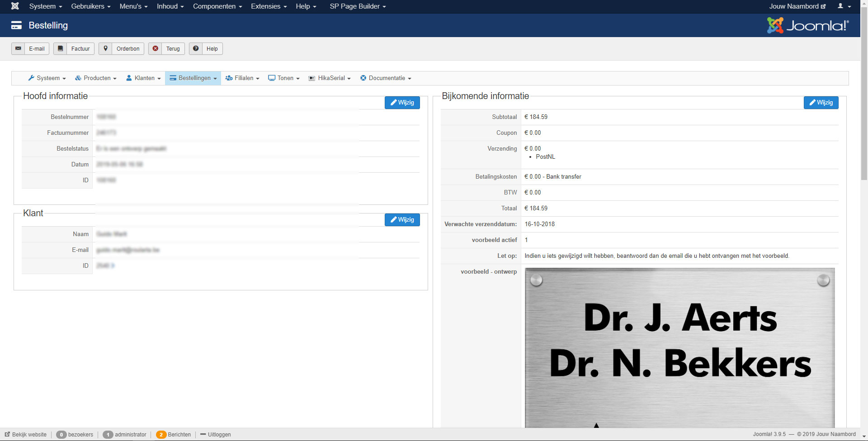
Task: Click Wijzig in Hoofd informatie panel
Action: tap(402, 103)
